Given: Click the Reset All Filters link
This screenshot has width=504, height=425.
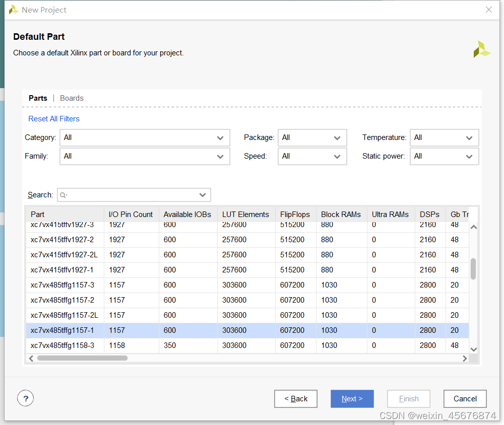Looking at the screenshot, I should (54, 118).
